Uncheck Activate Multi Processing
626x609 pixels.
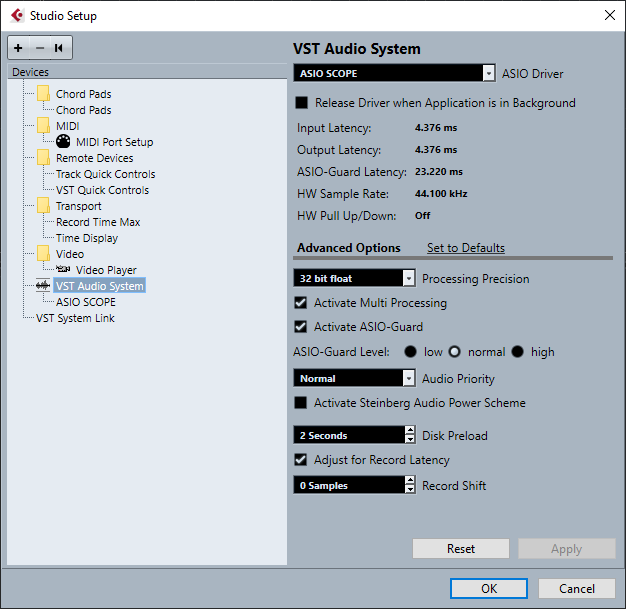(x=301, y=303)
